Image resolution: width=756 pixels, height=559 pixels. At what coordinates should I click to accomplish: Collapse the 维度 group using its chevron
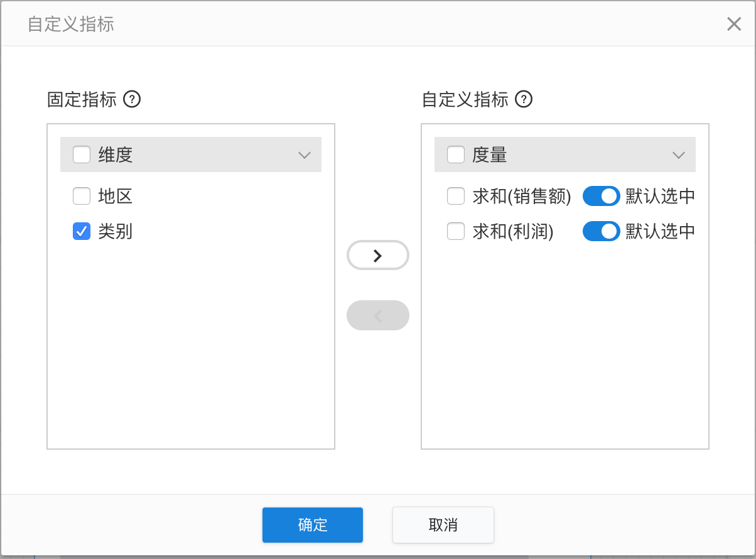tap(305, 155)
